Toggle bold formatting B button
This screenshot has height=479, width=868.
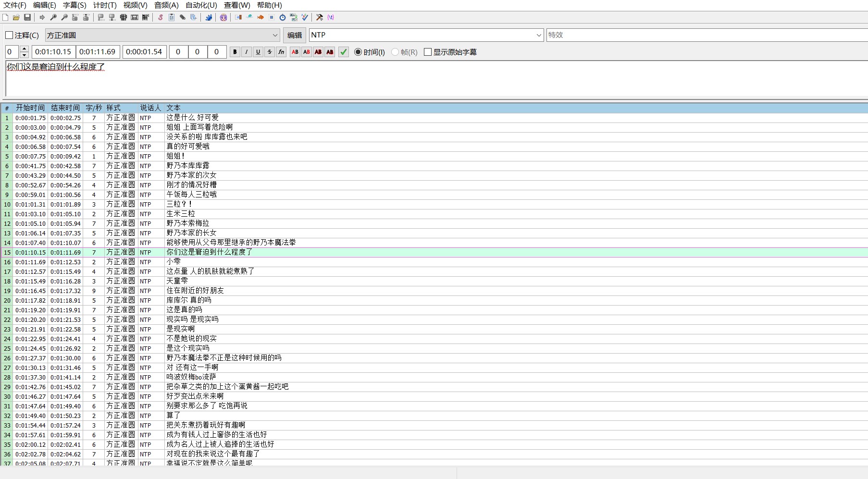[x=235, y=52]
